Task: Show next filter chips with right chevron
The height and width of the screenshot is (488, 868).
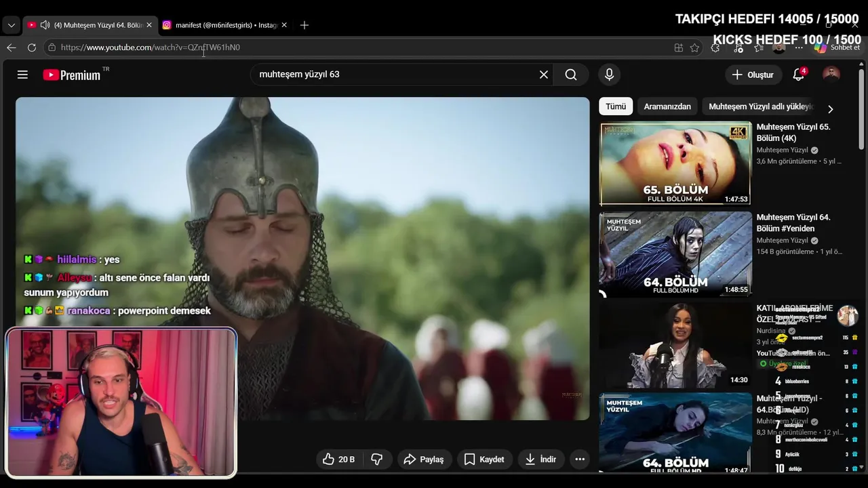Action: 830,108
